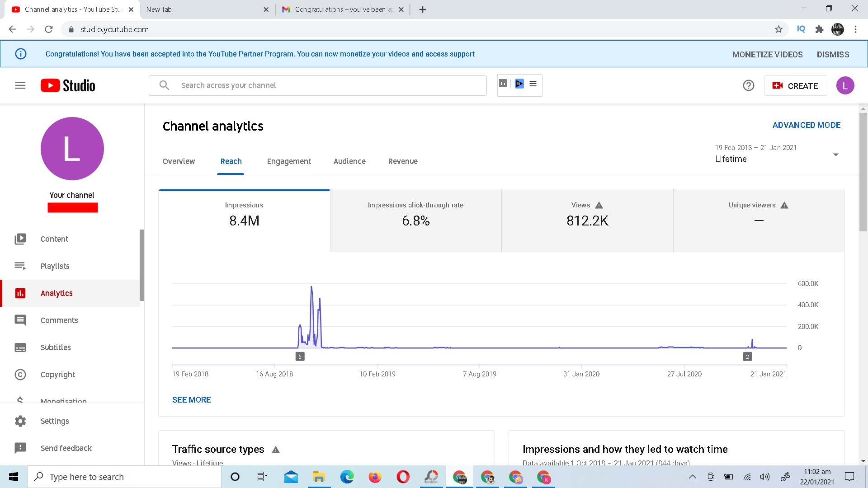This screenshot has height=488, width=868.
Task: Click the CREATE button
Action: point(796,85)
